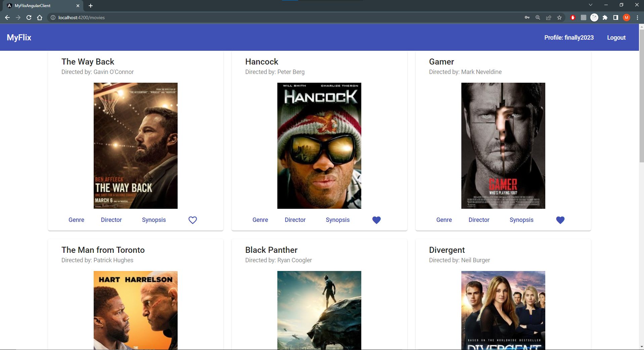644x350 pixels.
Task: Click the Black Panther title text
Action: [271, 250]
